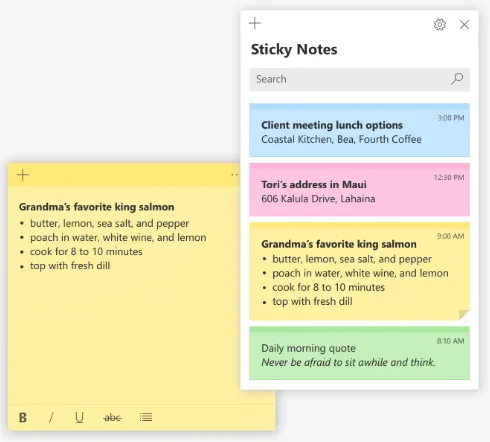This screenshot has height=442, width=490.
Task: Select the Grandma's favorite king salmon list note
Action: 359,271
